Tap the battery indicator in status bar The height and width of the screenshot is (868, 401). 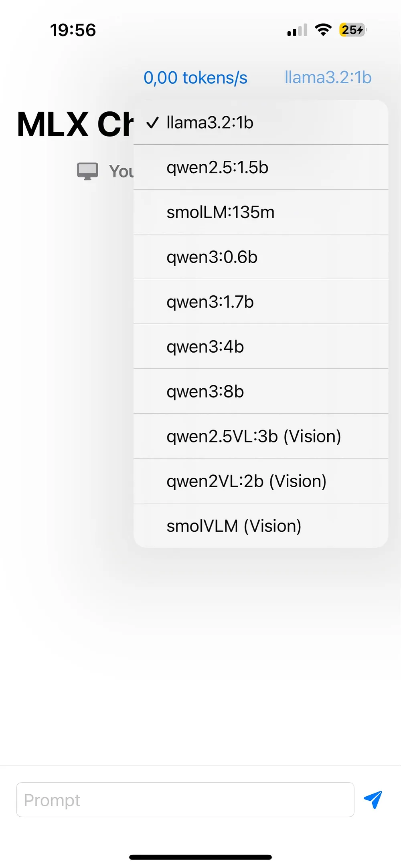click(353, 30)
